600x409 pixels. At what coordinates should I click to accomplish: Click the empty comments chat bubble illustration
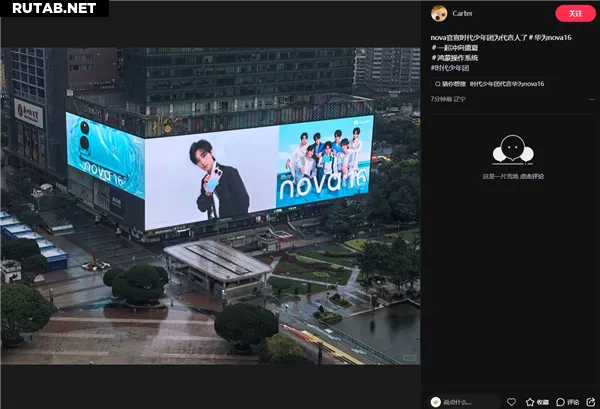(x=513, y=150)
